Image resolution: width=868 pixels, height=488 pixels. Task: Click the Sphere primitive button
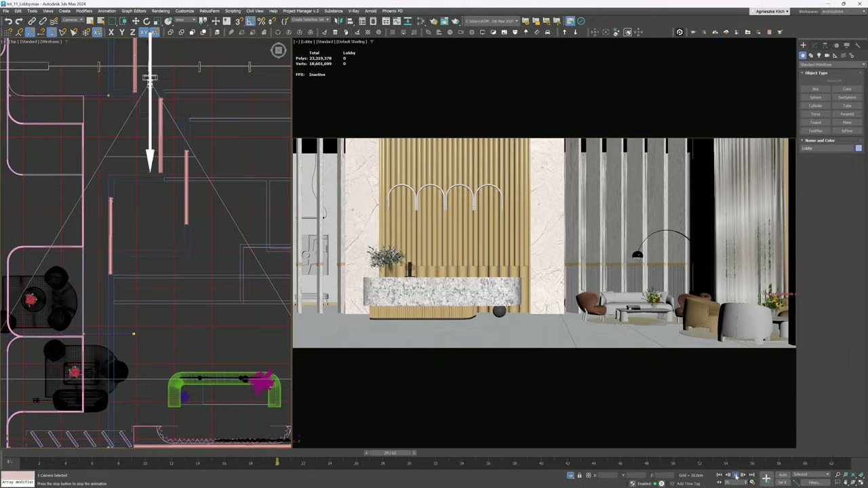pyautogui.click(x=816, y=98)
